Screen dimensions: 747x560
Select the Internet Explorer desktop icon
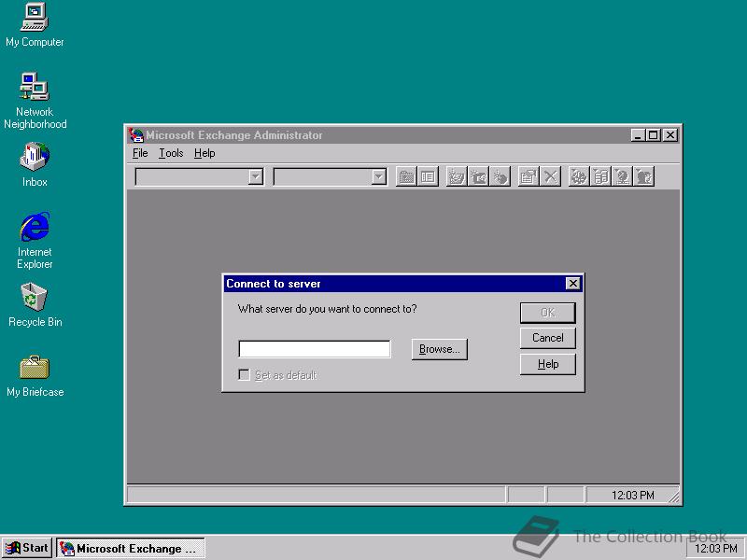35,241
